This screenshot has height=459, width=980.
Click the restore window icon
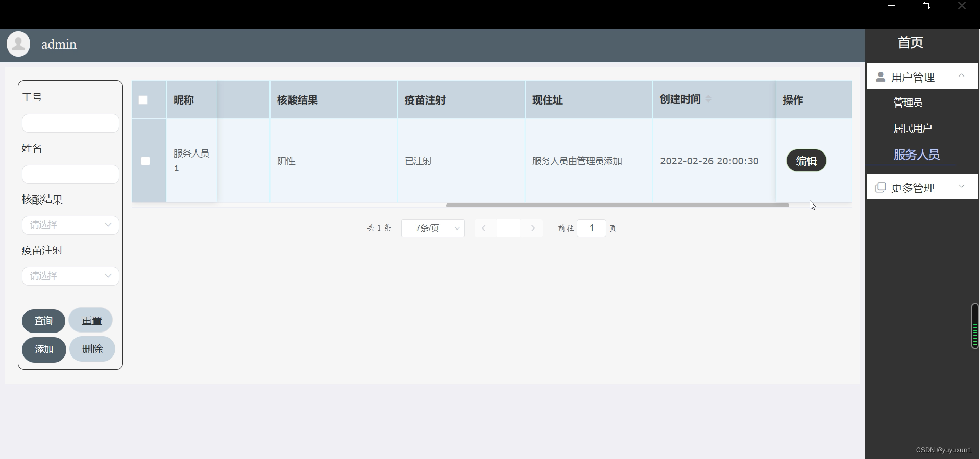[927, 6]
